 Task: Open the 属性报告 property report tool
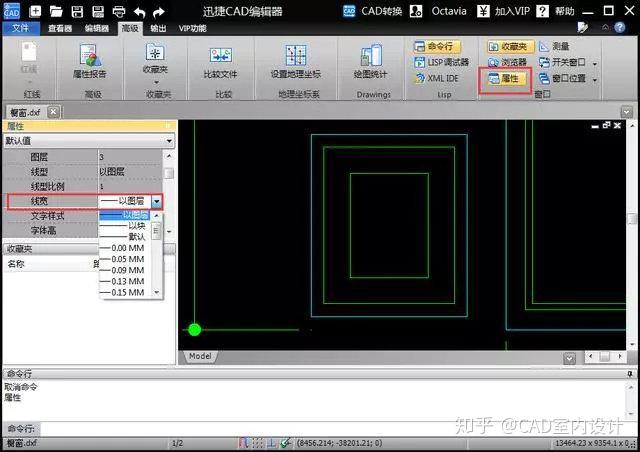point(89,60)
